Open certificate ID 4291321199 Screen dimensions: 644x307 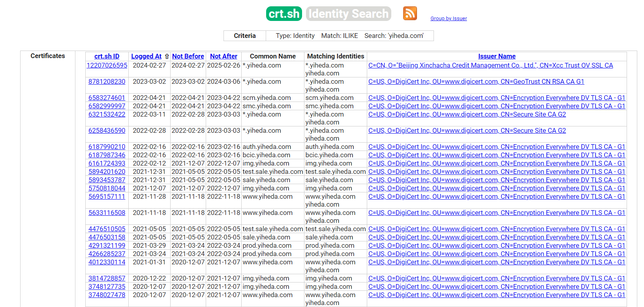[107, 246]
